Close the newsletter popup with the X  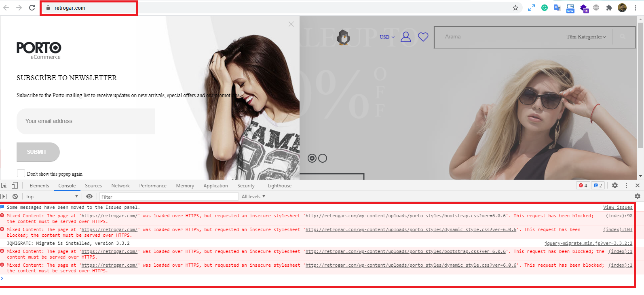291,24
